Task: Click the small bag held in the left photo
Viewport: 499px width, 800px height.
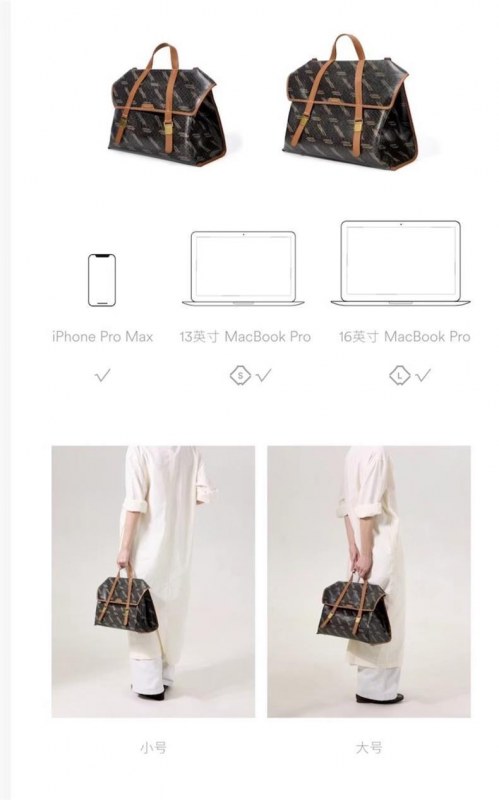Action: [x=126, y=598]
